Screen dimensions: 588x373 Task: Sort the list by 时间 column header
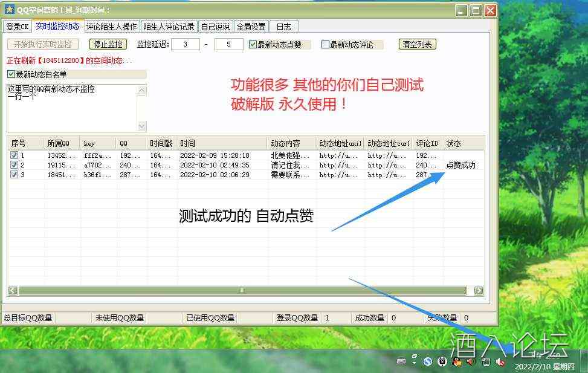(x=221, y=143)
